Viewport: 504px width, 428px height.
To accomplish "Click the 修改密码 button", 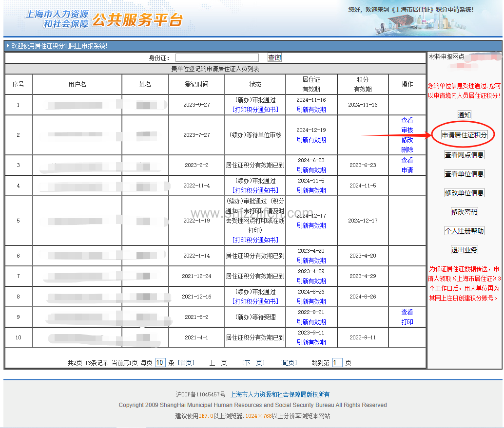I will pyautogui.click(x=464, y=212).
